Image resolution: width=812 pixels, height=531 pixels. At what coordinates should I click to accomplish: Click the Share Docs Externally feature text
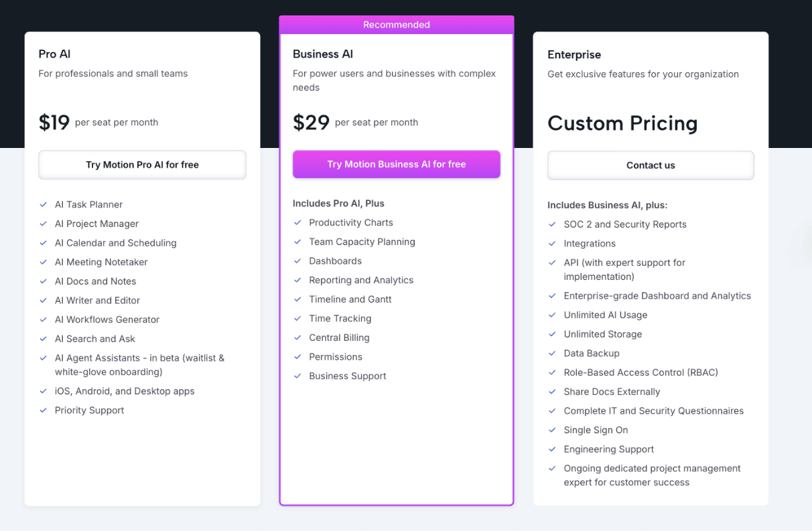[x=612, y=392]
